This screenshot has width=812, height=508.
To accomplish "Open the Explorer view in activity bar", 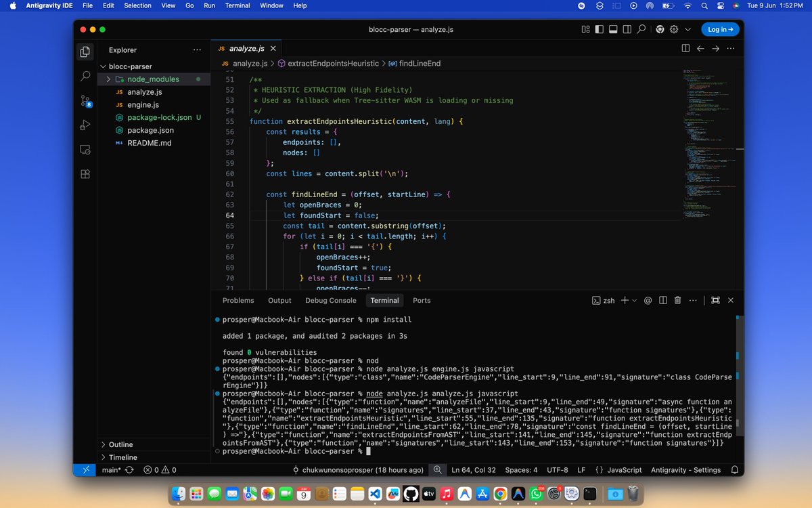I will (85, 51).
